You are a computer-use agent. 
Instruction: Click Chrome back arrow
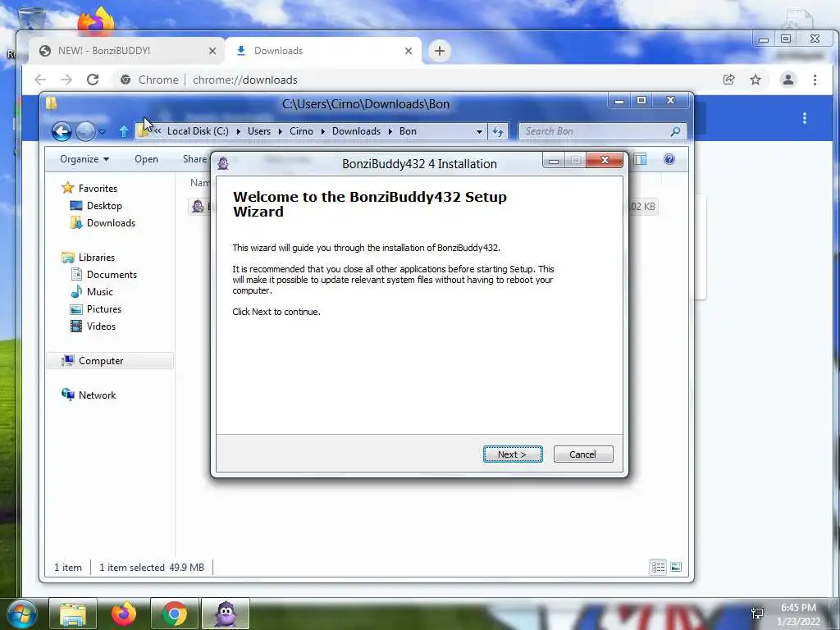pos(40,80)
